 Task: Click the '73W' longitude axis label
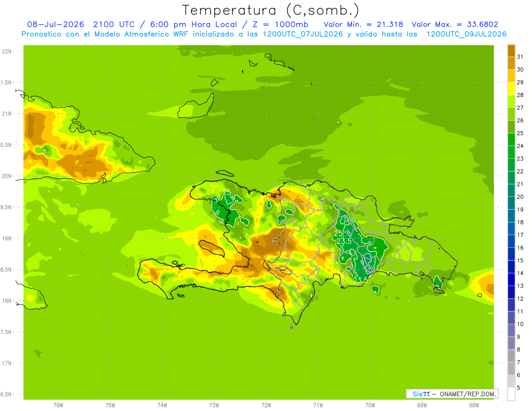(x=214, y=405)
